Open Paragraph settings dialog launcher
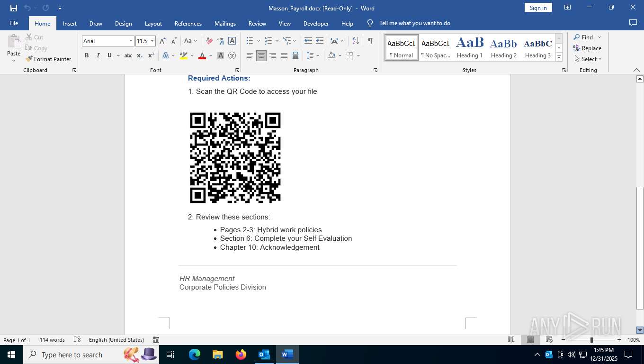Viewport: 644px width, 364px height. (x=376, y=70)
